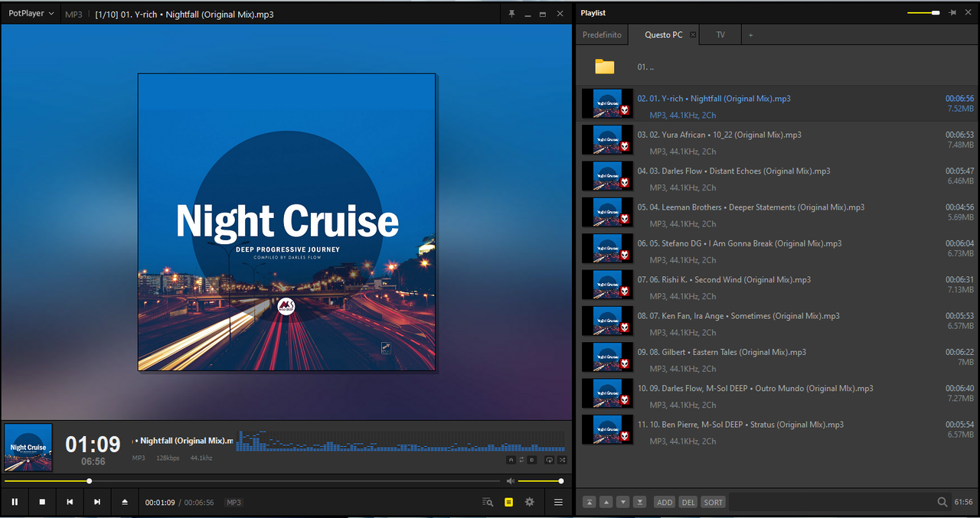Select track 'Rishi K. • Second Wind'
This screenshot has height=518, width=980.
[778, 285]
